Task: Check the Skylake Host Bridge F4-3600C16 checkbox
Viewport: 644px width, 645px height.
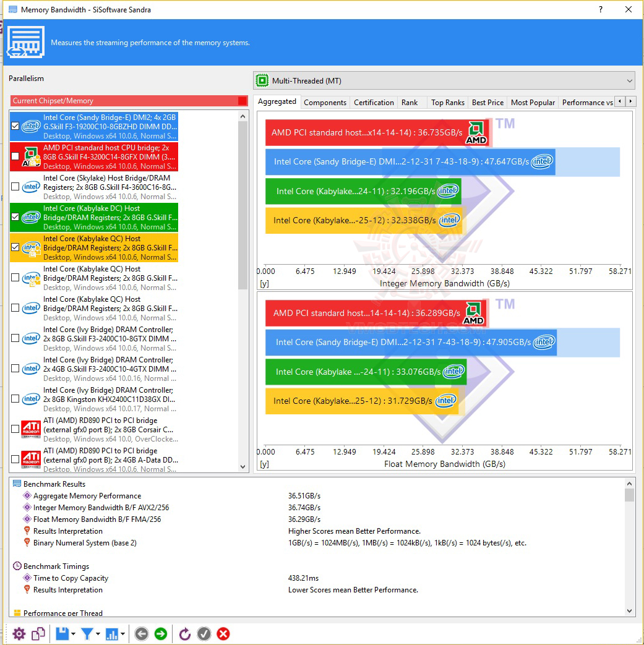Action: click(15, 187)
